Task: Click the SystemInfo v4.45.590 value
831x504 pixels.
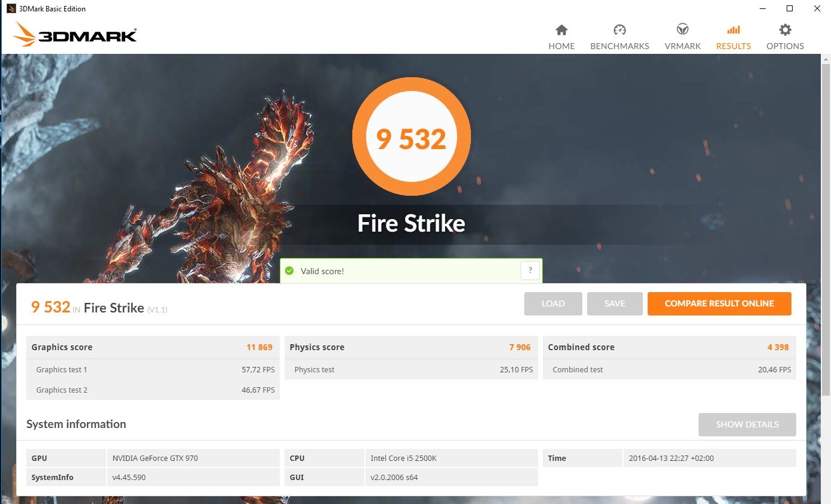Action: click(129, 477)
